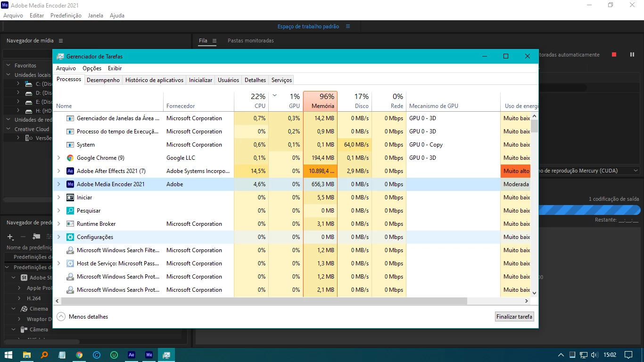Switch to Media Encoder taskbar icon

point(149,354)
